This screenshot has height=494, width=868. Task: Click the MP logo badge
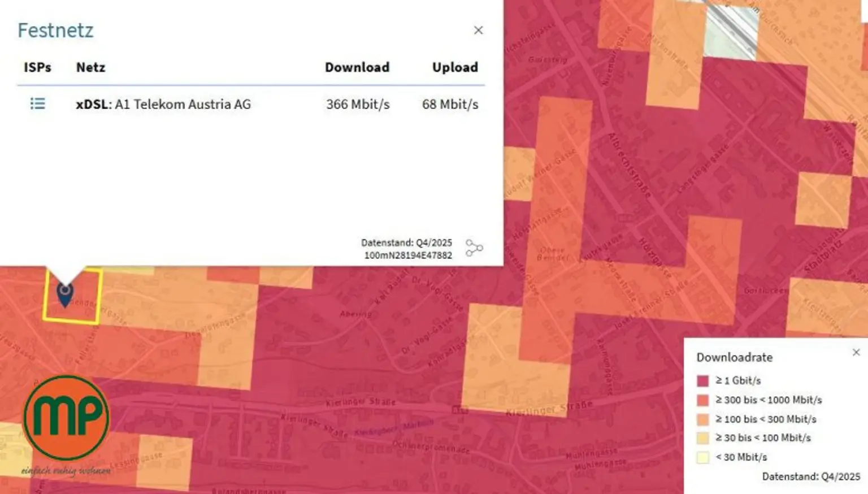66,418
